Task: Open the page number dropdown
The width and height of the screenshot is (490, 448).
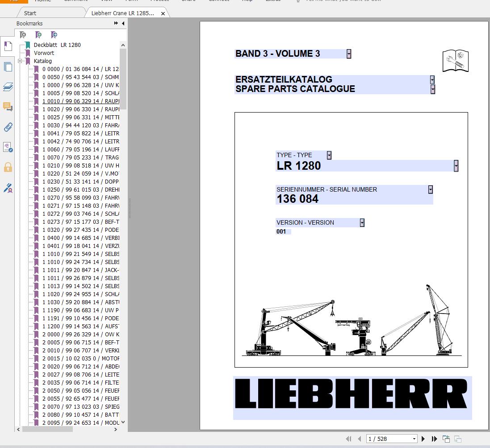Action: [x=414, y=439]
